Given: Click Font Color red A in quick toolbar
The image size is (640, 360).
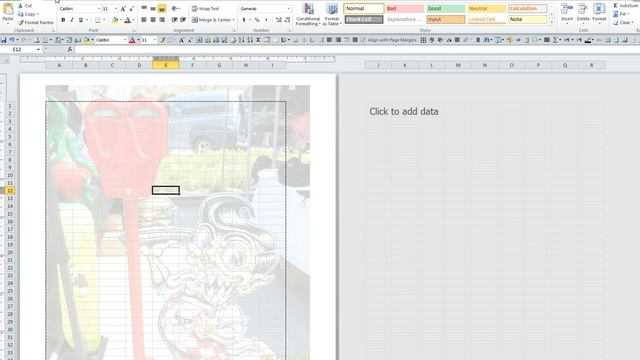Looking at the screenshot, I should (132, 40).
